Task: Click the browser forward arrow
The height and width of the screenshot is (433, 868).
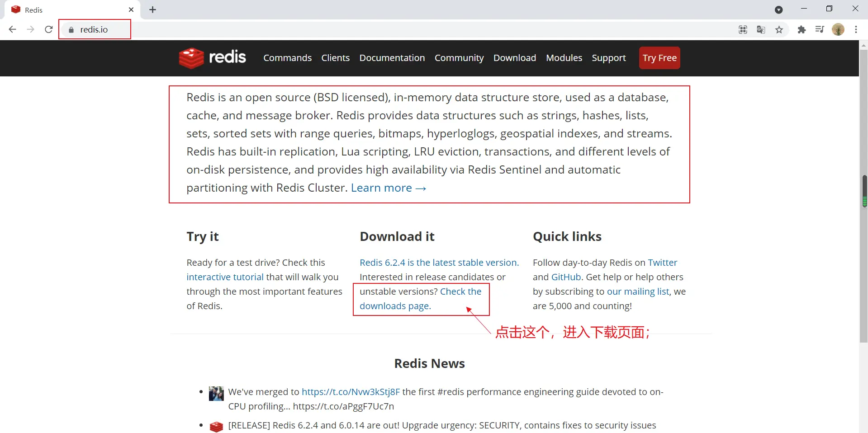Action: click(30, 29)
